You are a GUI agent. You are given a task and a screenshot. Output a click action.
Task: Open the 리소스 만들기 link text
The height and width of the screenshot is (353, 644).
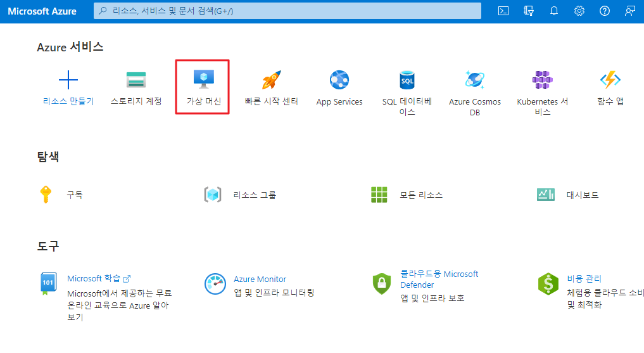[x=68, y=101]
